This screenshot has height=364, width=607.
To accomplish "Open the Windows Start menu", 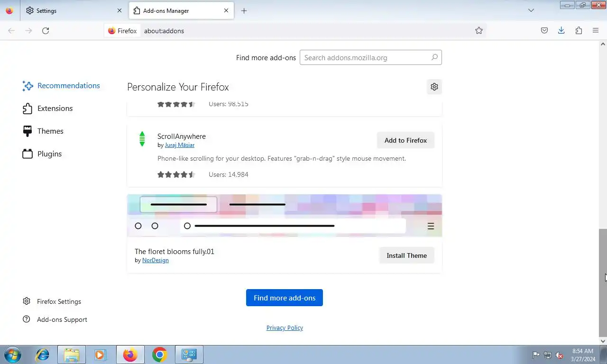I will pos(12,355).
